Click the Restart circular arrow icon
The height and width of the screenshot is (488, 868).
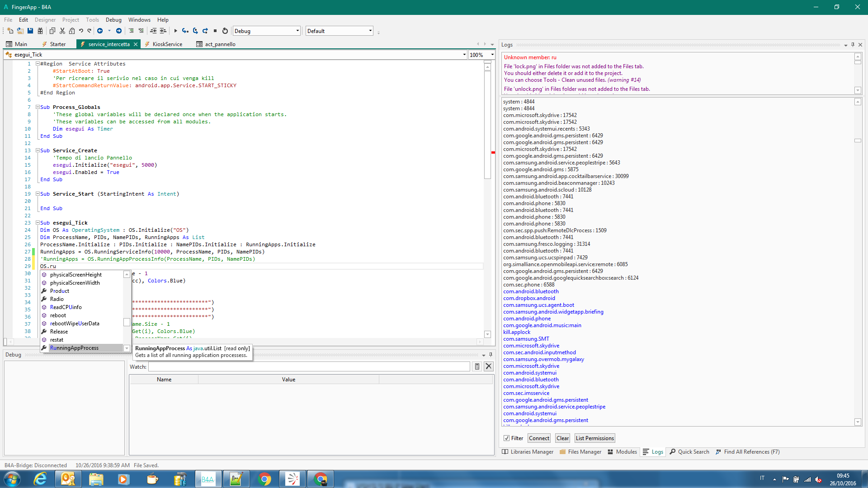click(x=225, y=31)
